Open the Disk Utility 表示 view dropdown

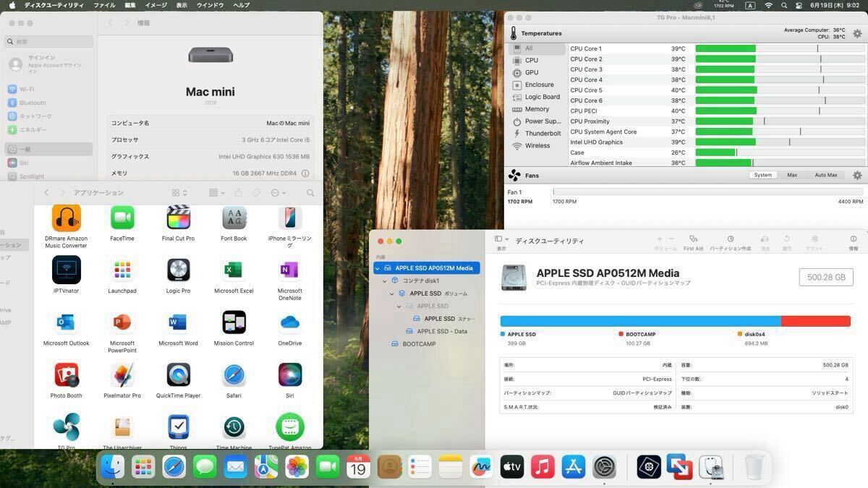point(501,239)
